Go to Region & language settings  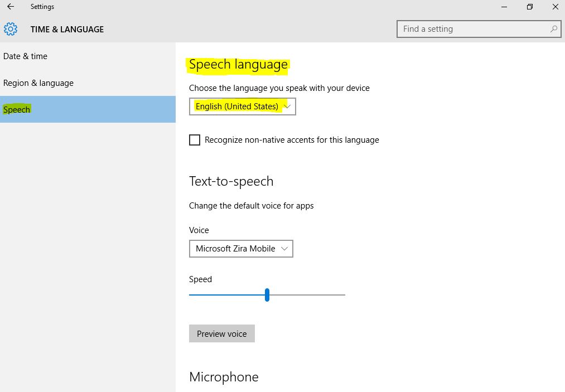(38, 83)
